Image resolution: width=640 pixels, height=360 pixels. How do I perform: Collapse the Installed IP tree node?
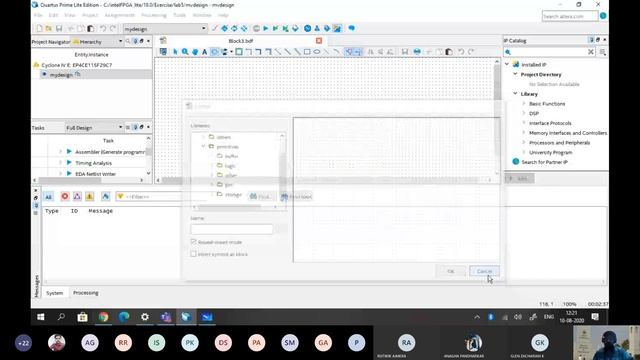(507, 64)
